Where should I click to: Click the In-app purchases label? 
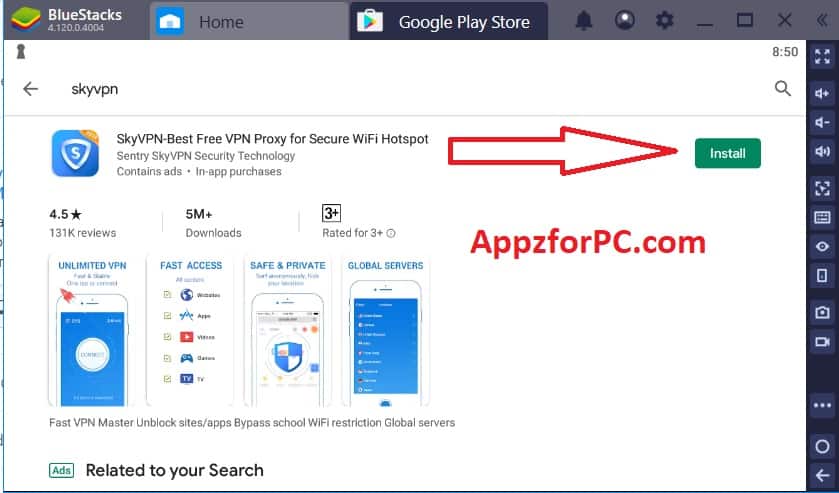coord(239,171)
